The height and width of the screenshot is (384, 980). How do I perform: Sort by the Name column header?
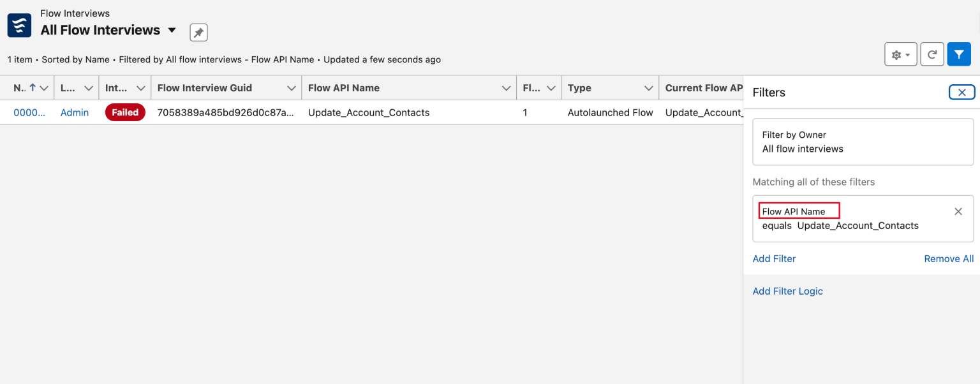coord(20,88)
